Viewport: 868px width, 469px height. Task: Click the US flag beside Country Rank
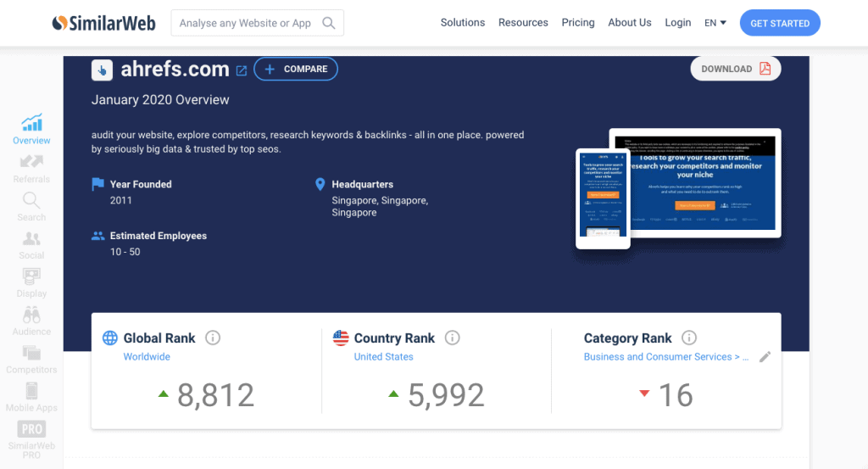[x=341, y=338]
